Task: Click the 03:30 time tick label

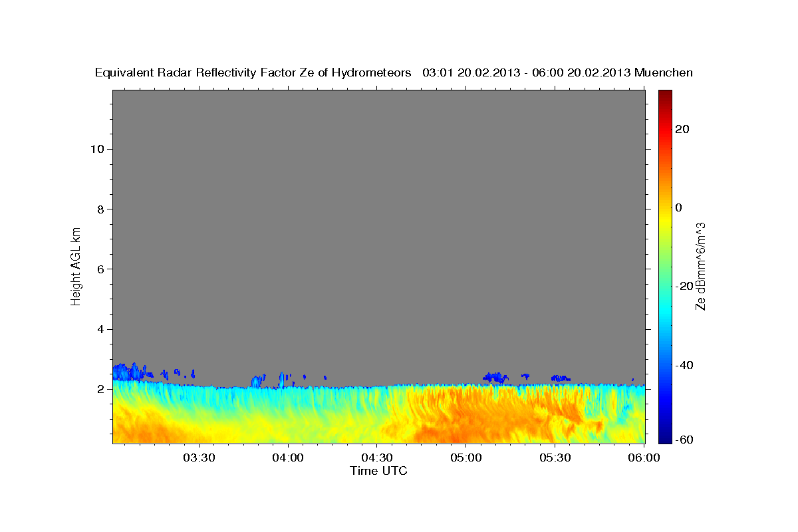Action: pos(199,458)
